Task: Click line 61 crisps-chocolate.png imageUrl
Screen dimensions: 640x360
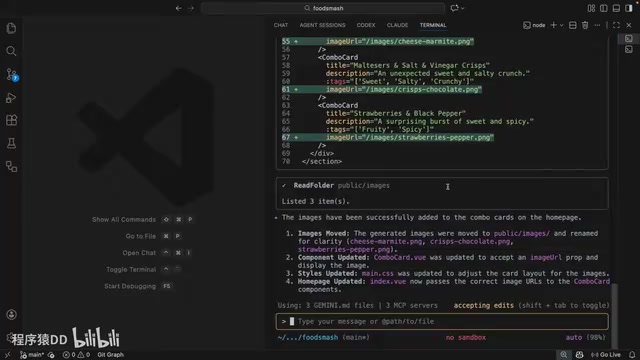Action: 404,89
